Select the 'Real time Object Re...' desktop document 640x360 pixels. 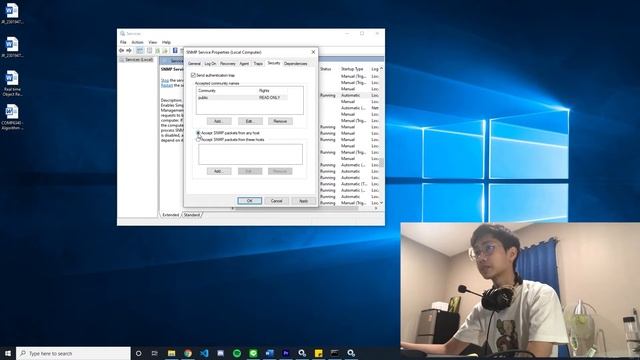pos(12,84)
